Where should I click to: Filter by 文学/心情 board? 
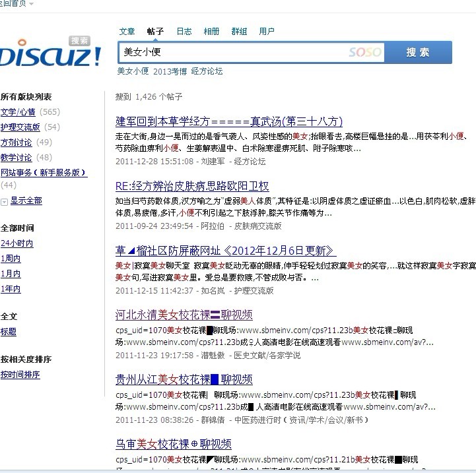18,112
